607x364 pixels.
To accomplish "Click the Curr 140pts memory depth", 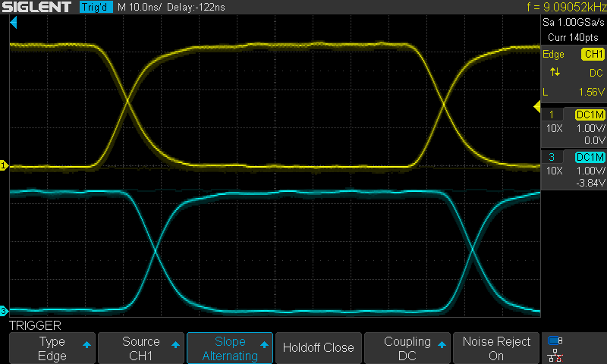I will click(x=573, y=37).
